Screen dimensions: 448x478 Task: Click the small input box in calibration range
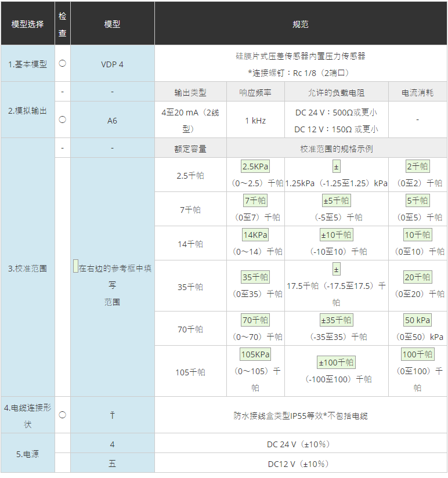(x=75, y=267)
